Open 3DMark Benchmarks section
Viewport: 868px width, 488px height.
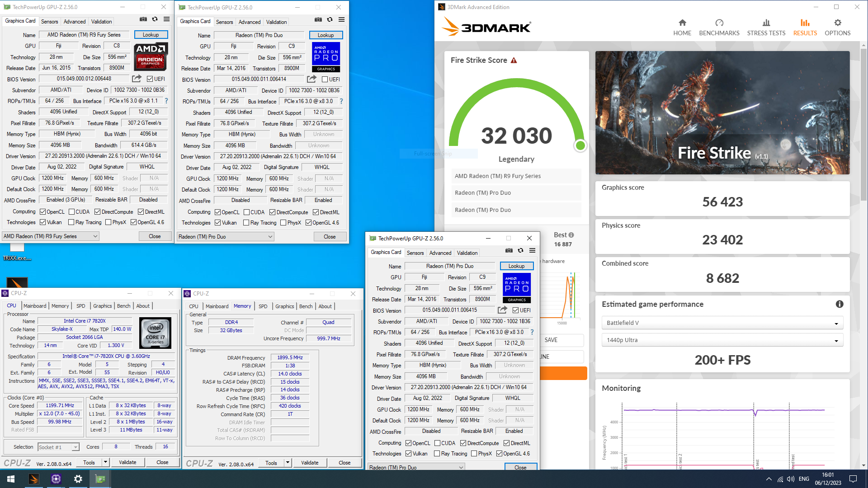719,28
